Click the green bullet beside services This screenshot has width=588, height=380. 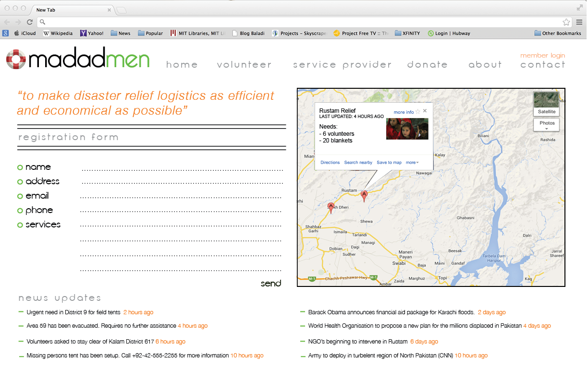pos(20,225)
